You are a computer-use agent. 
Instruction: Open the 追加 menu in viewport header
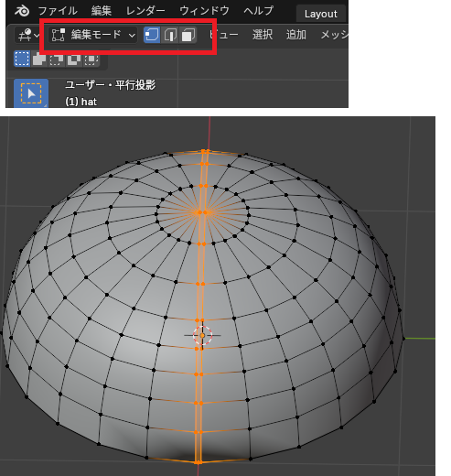[x=296, y=35]
